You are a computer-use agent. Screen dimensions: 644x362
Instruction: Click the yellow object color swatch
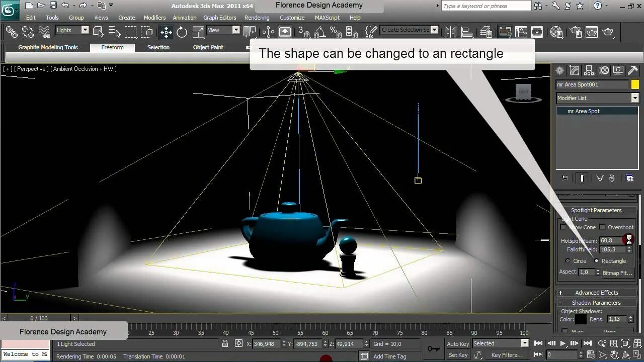click(x=635, y=84)
